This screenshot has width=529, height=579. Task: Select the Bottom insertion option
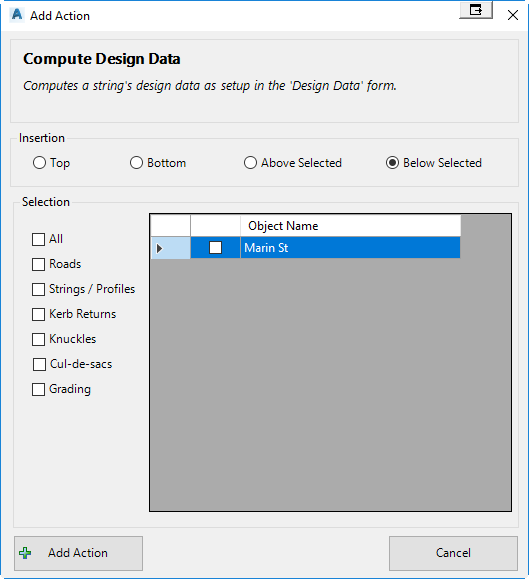(x=136, y=163)
